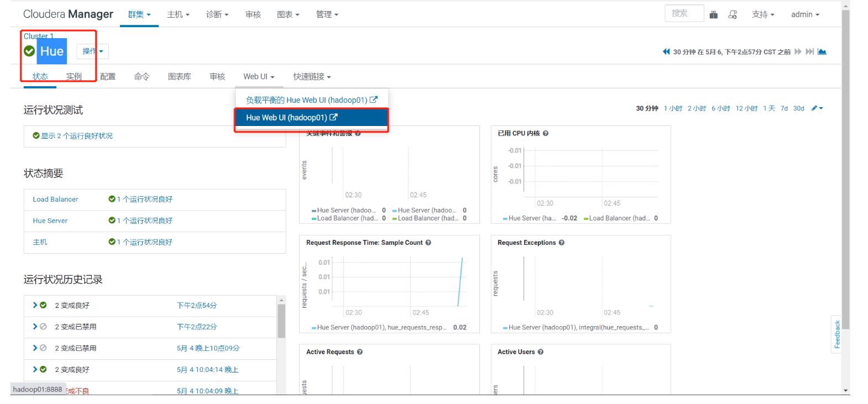Click the 搜索 search input field
This screenshot has width=868, height=404.
click(684, 13)
